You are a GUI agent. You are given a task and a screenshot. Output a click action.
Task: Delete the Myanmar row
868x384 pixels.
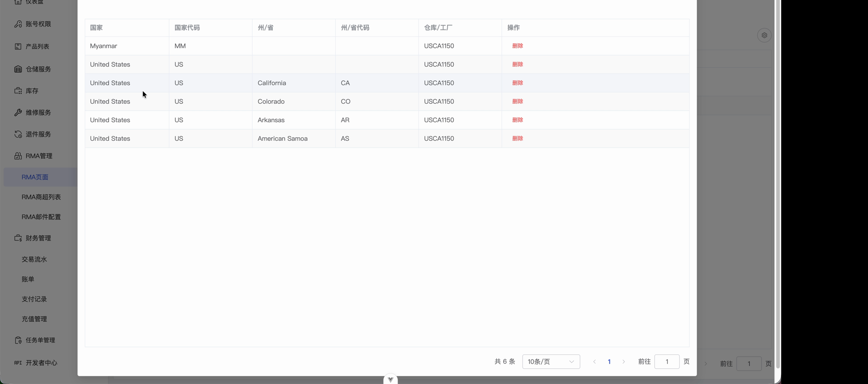[518, 46]
